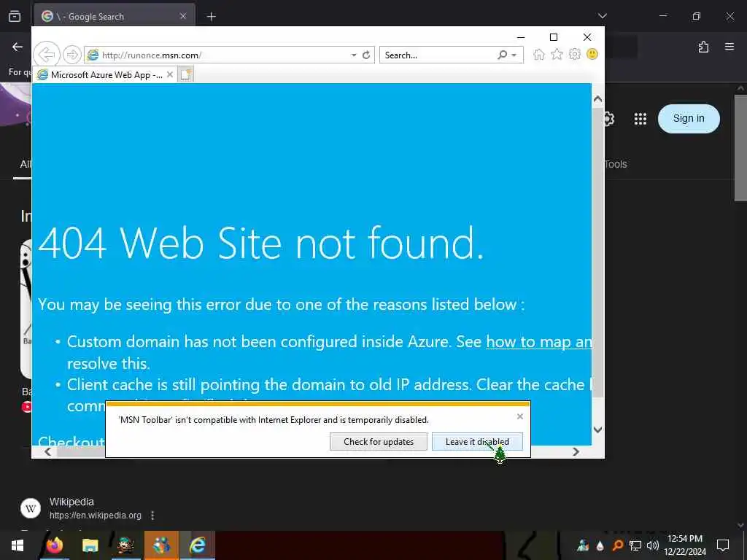Viewport: 747px width, 560px height.
Task: Click the water drop tray icon
Action: click(x=600, y=545)
